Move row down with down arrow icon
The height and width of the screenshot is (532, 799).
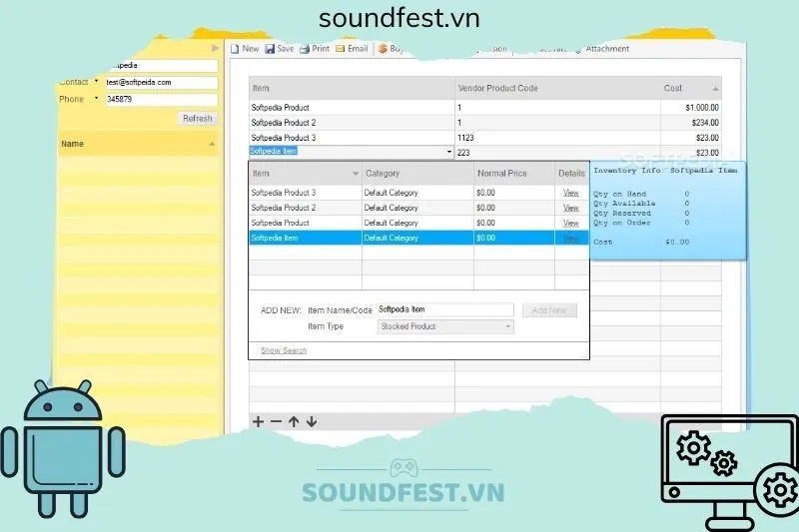point(312,421)
